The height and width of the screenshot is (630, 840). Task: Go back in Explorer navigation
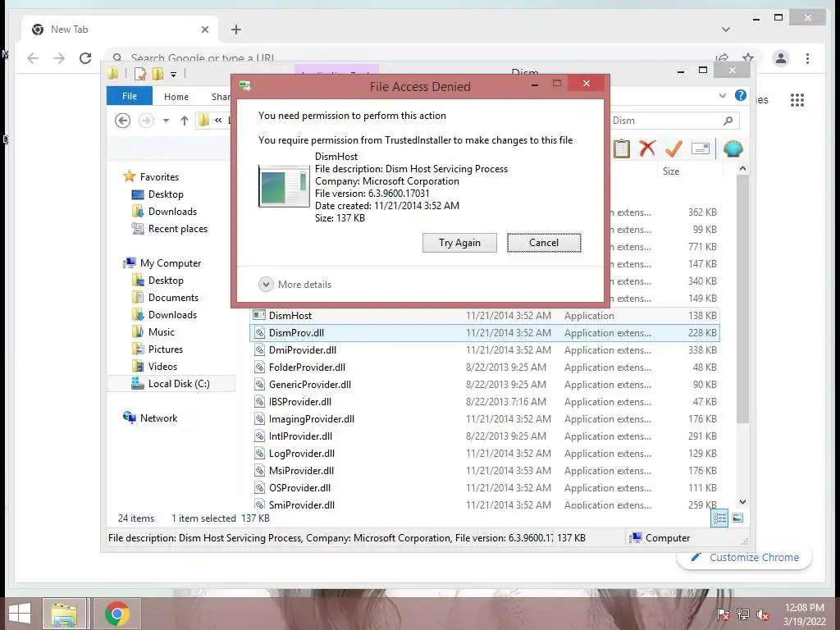pyautogui.click(x=123, y=121)
